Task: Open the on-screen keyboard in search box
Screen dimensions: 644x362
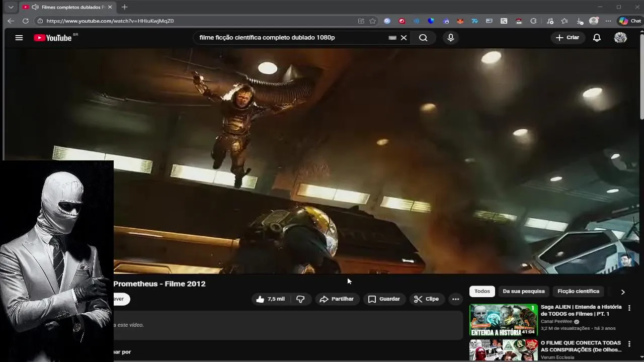Action: click(392, 38)
